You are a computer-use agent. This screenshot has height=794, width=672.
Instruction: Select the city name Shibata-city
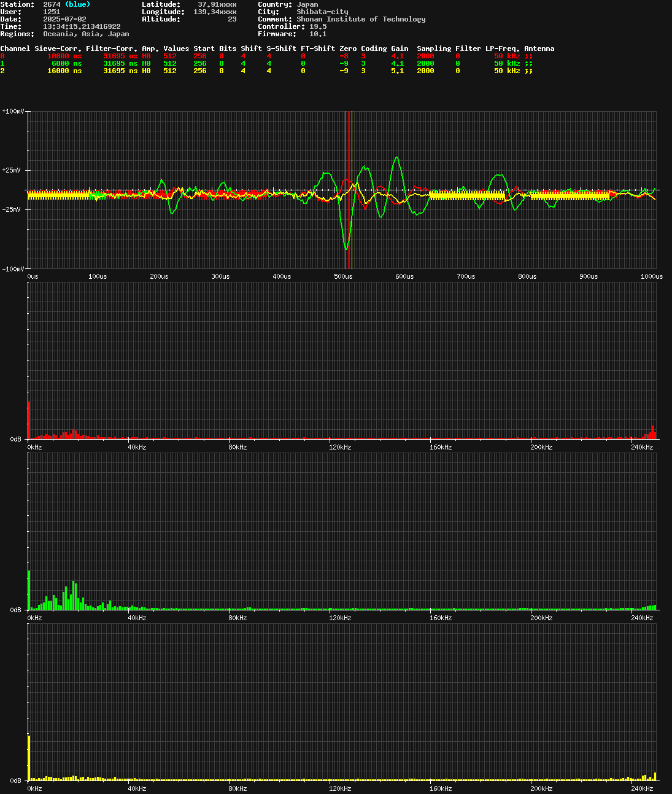pyautogui.click(x=322, y=12)
